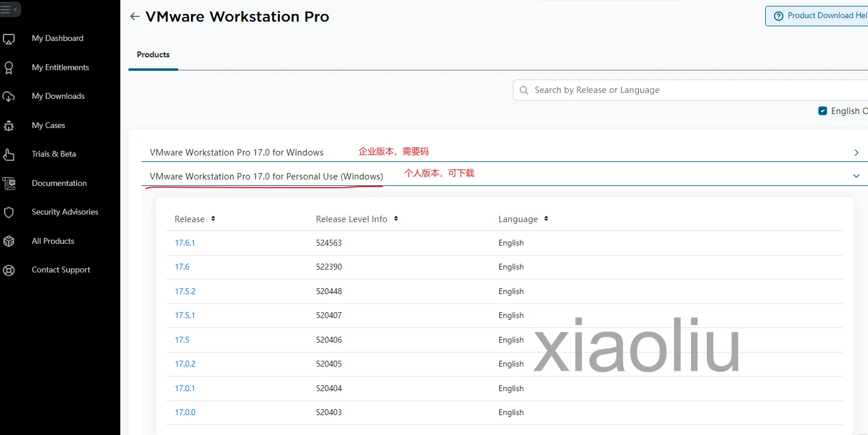Click release level value 520405
The image size is (868, 435).
coord(329,364)
